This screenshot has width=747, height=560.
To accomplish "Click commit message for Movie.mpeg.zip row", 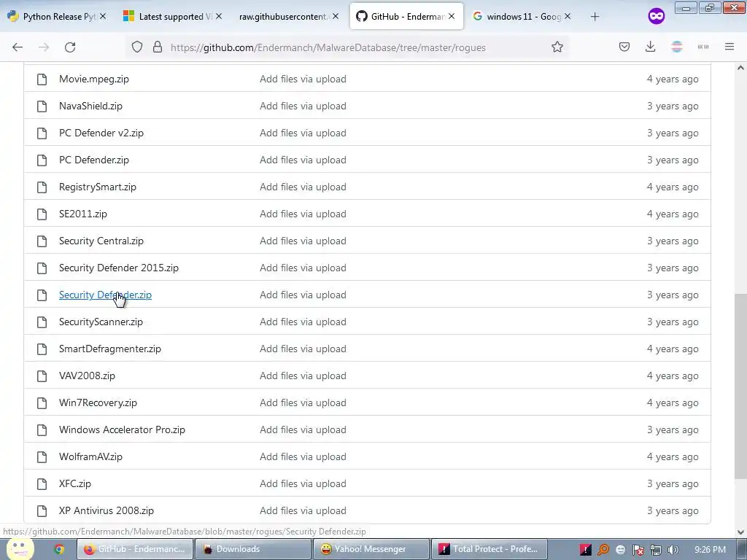I will [303, 79].
